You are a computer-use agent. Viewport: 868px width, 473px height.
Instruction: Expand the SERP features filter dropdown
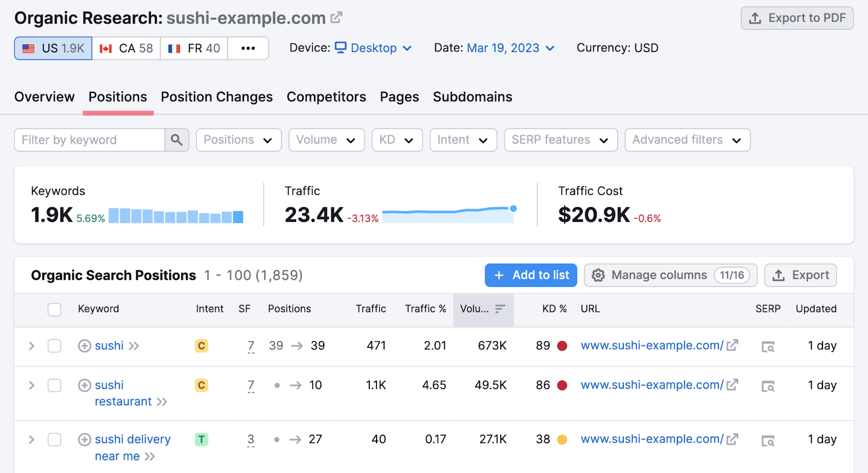pyautogui.click(x=560, y=140)
